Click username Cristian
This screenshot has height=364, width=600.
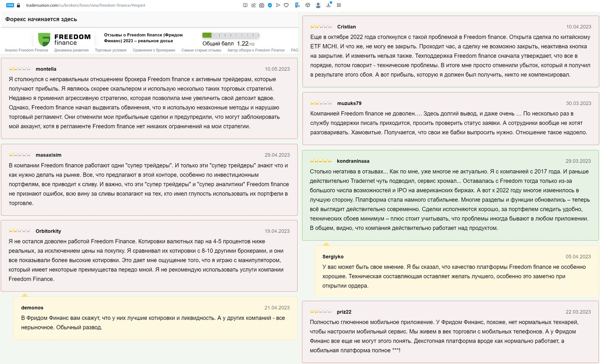coord(347,27)
